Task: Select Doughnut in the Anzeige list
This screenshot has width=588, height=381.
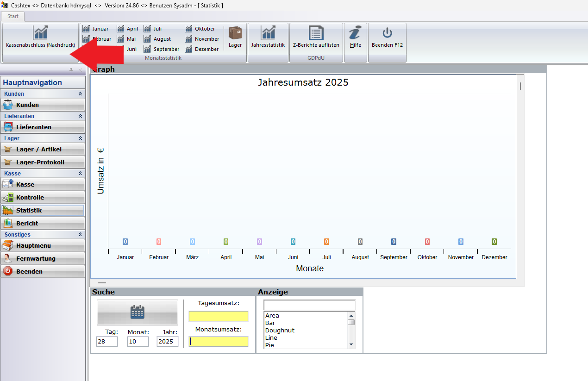Action: (x=280, y=331)
